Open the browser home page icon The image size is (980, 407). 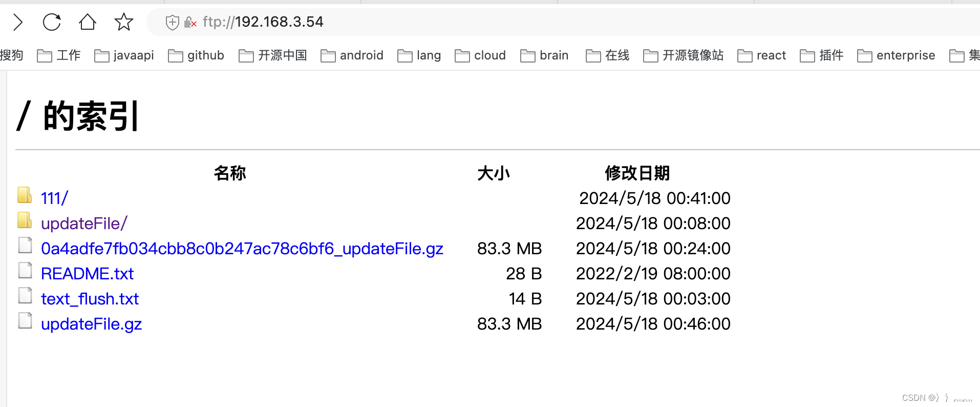tap(87, 23)
